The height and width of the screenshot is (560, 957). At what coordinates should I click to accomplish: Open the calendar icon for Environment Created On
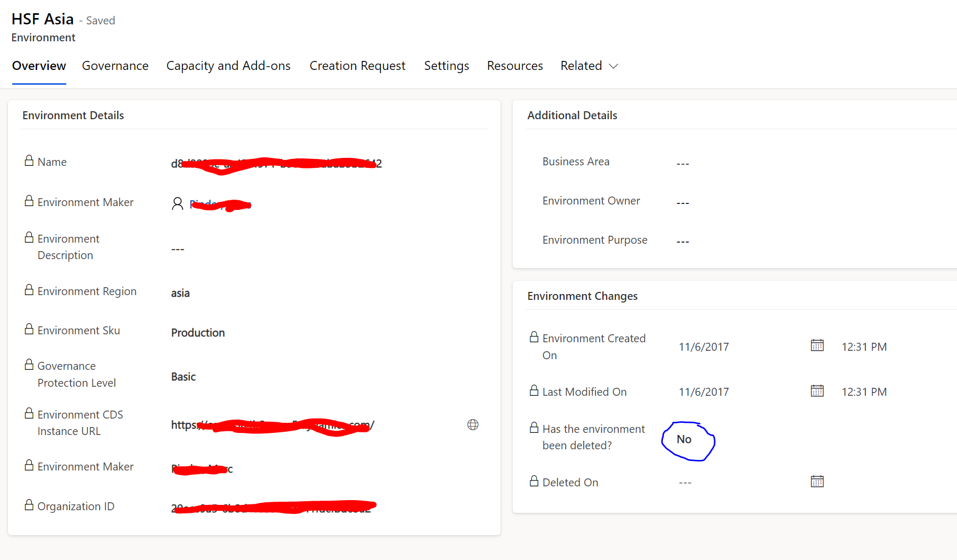click(817, 345)
